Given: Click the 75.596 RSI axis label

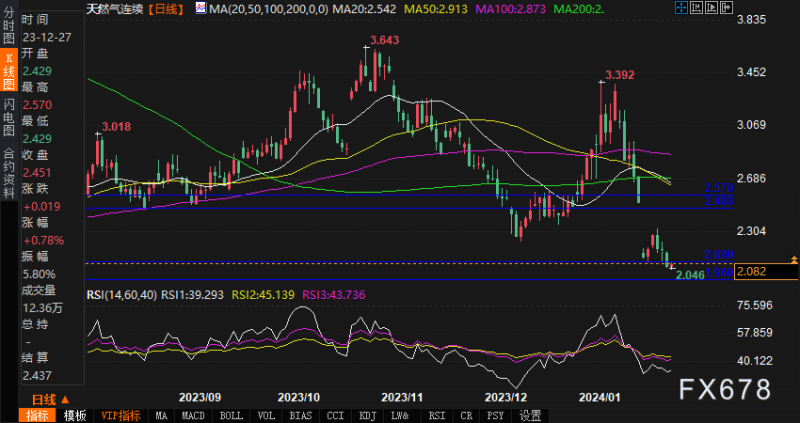Looking at the screenshot, I should tap(755, 305).
